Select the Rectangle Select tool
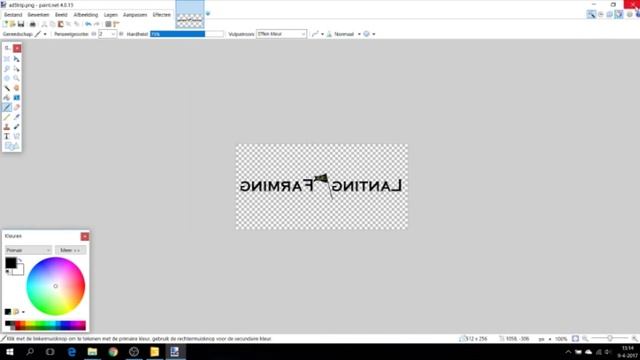The image size is (640, 360). 7,59
